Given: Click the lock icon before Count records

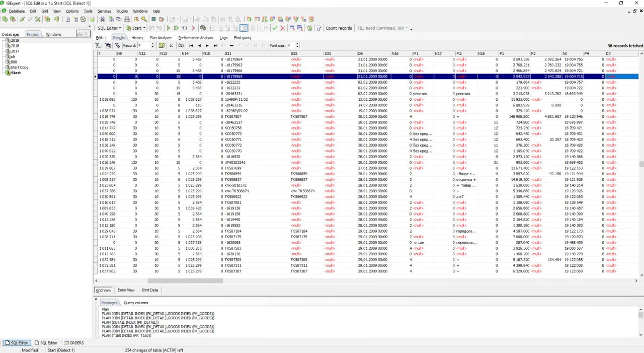Looking at the screenshot, I should point(319,28).
